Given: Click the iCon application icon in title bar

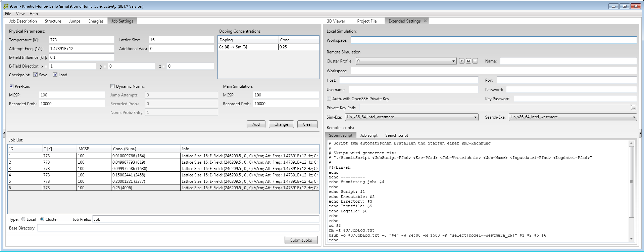Looking at the screenshot, I should pos(6,6).
